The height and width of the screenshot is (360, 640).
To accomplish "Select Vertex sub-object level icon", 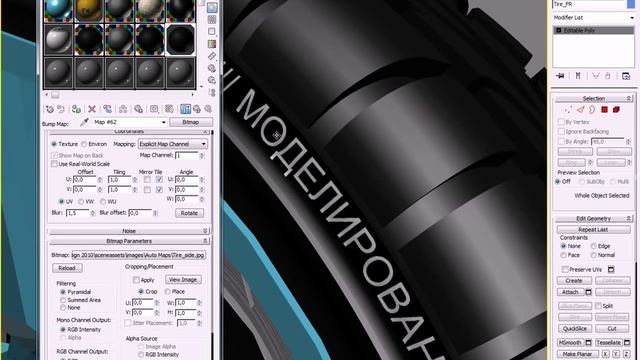I will tap(568, 110).
